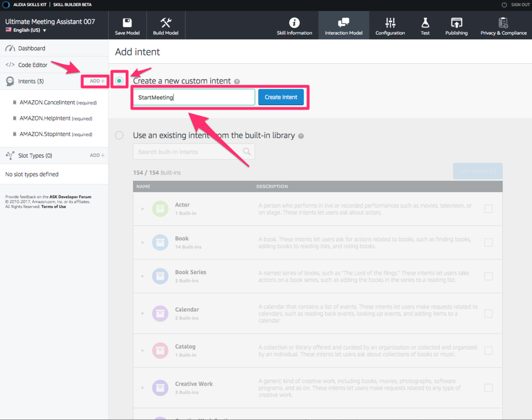Check the Book row checkbox

click(x=488, y=242)
